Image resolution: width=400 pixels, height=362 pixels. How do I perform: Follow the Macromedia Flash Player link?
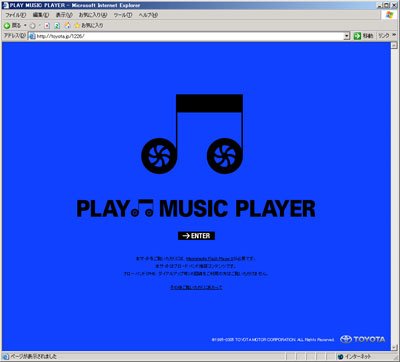click(208, 259)
